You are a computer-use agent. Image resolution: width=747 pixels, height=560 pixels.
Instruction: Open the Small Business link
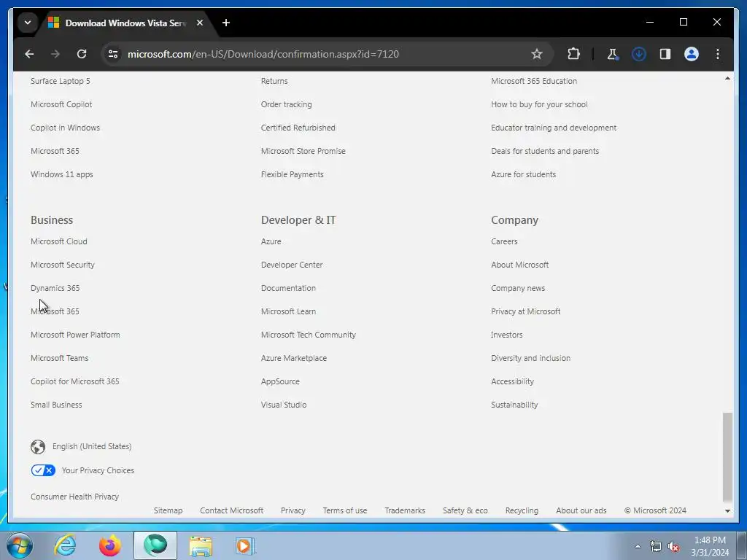(x=56, y=405)
